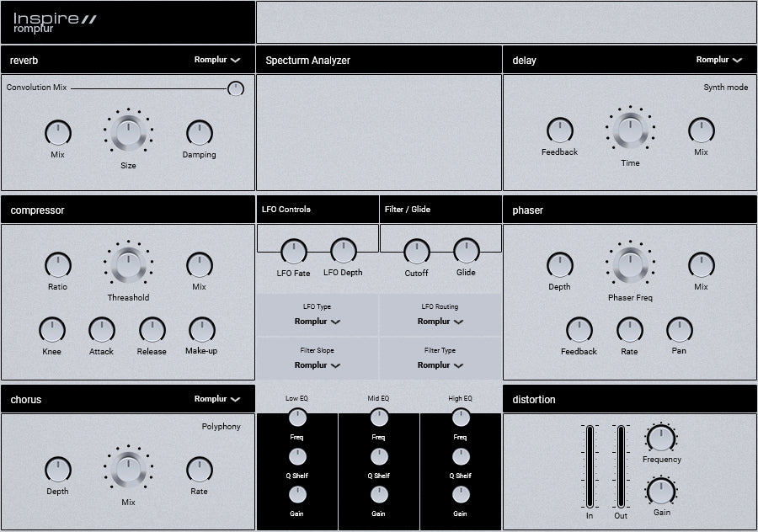The height and width of the screenshot is (532, 758).
Task: Toggle Synth mode in delay panel
Action: pyautogui.click(x=726, y=88)
